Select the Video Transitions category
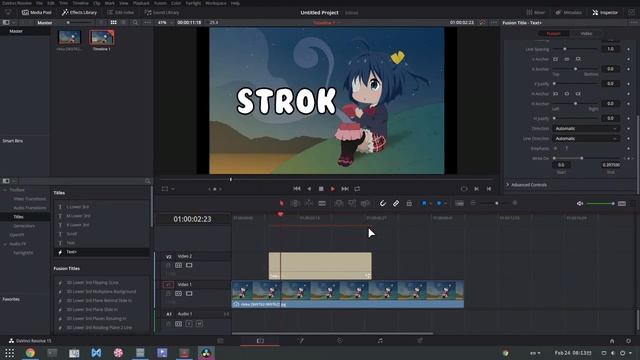The height and width of the screenshot is (360, 640). (29, 199)
